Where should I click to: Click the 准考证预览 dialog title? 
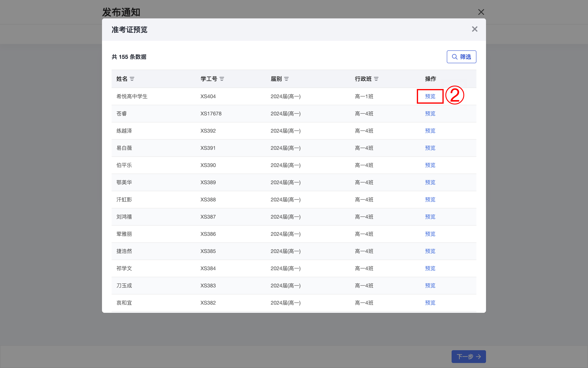pos(129,30)
